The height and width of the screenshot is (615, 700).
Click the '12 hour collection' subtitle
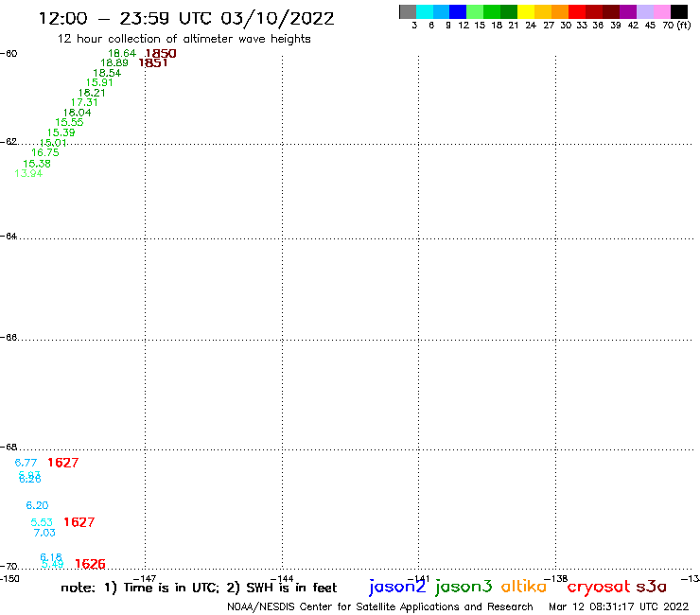[x=184, y=39]
